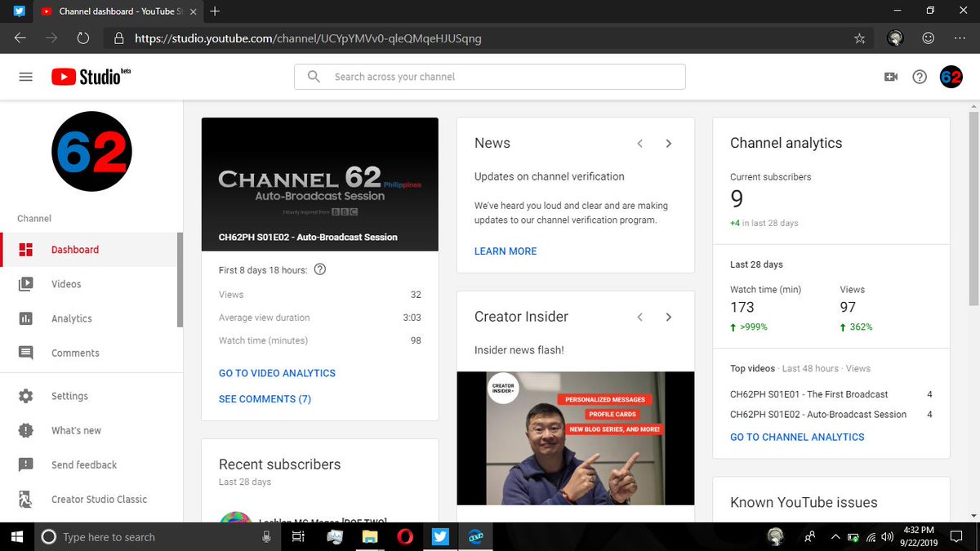Open the help question mark icon

920,77
